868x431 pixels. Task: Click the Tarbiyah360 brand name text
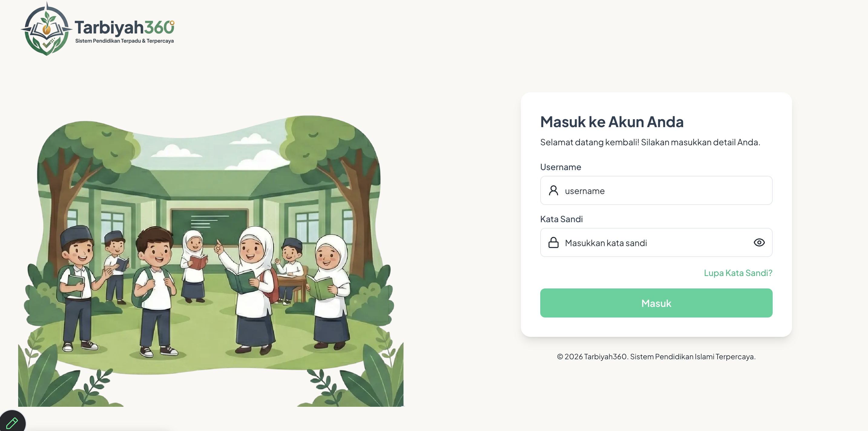click(x=124, y=28)
